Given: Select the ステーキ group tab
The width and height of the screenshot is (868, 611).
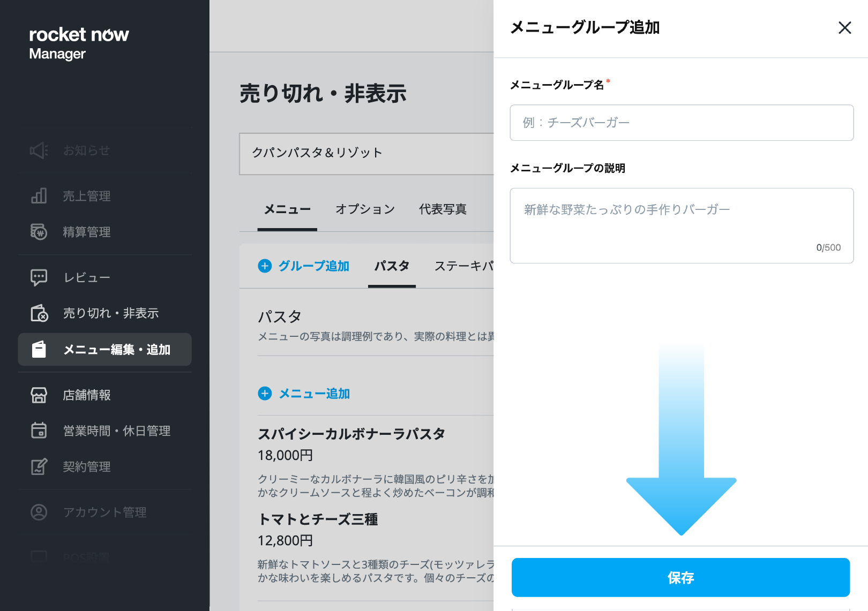Looking at the screenshot, I should [464, 266].
